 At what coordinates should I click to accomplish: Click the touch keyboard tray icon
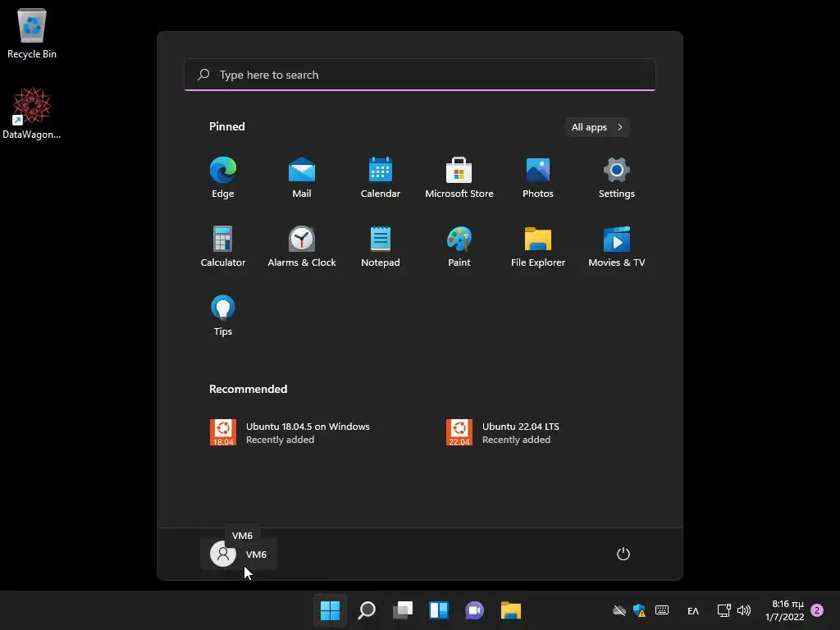(x=662, y=610)
